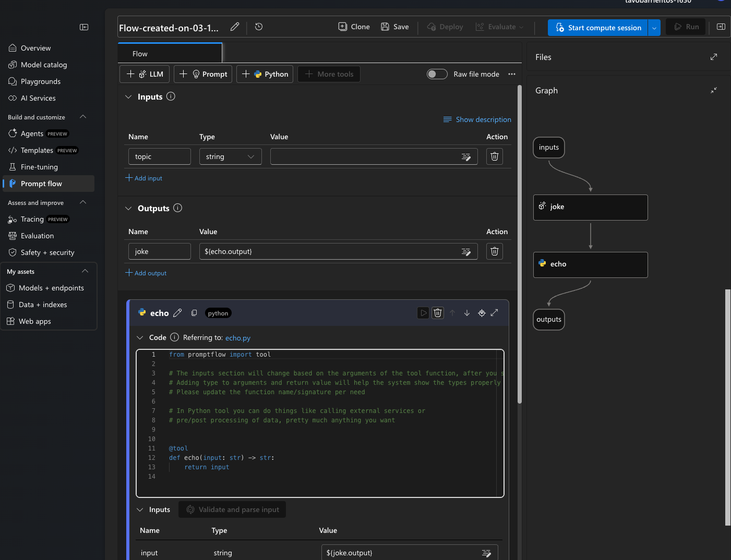Viewport: 731px width, 560px height.
Task: Click the flow editor vertical scrollbar
Action: pos(519,245)
